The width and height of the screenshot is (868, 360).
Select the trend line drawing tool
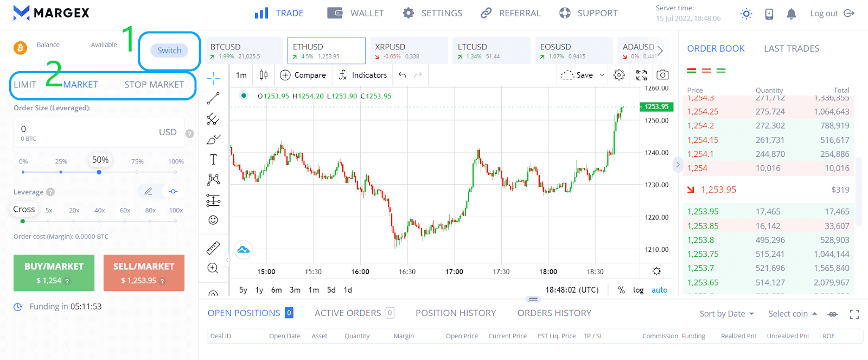pyautogui.click(x=213, y=98)
